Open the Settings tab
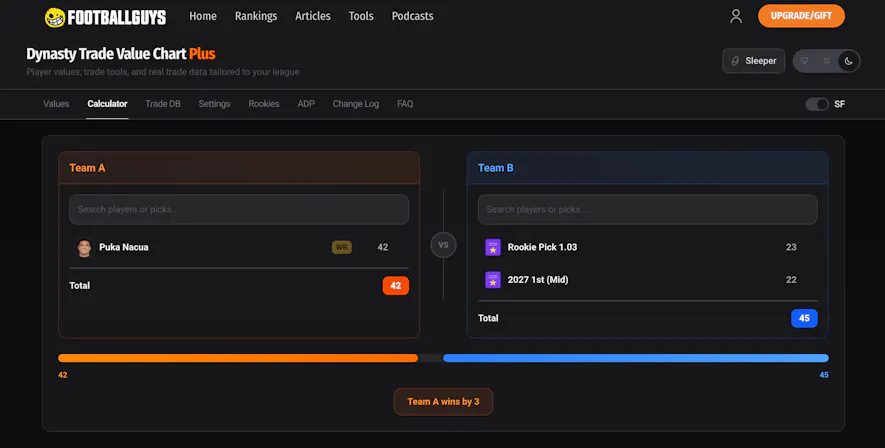885x448 pixels. [x=214, y=104]
